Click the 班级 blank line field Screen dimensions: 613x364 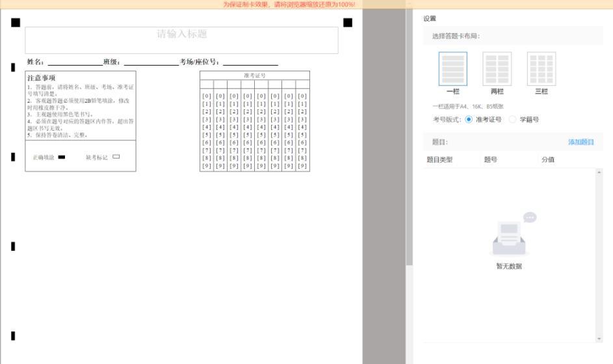[151, 62]
